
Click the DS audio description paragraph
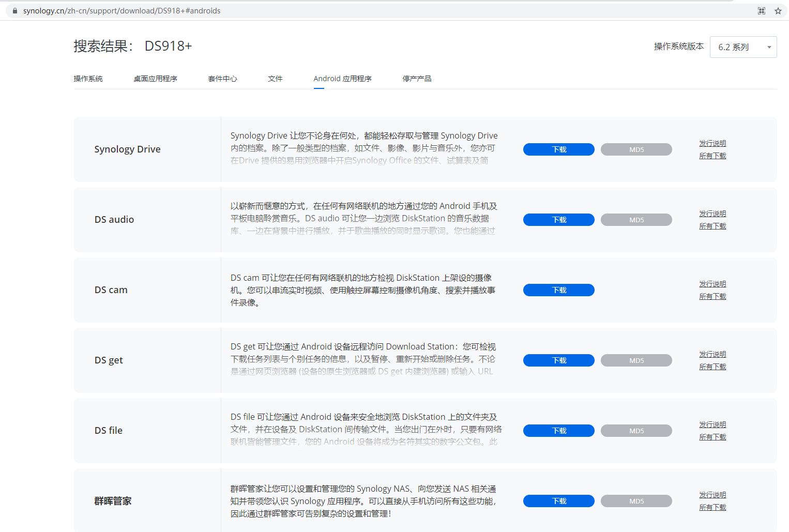363,218
